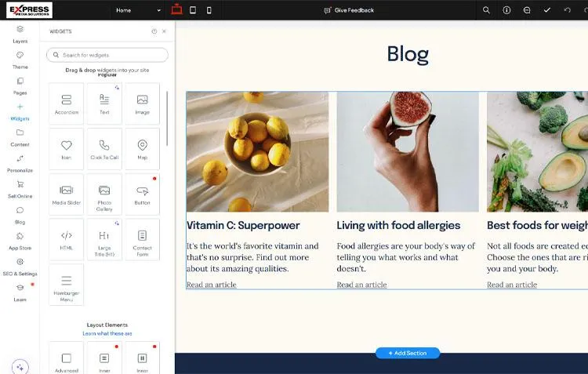The image size is (588, 374).
Task: Select the Media Slider widget
Action: click(67, 194)
